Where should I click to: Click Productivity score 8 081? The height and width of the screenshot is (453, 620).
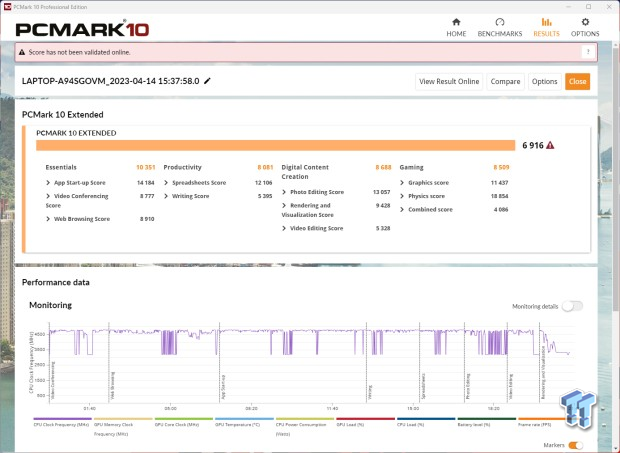(x=265, y=167)
